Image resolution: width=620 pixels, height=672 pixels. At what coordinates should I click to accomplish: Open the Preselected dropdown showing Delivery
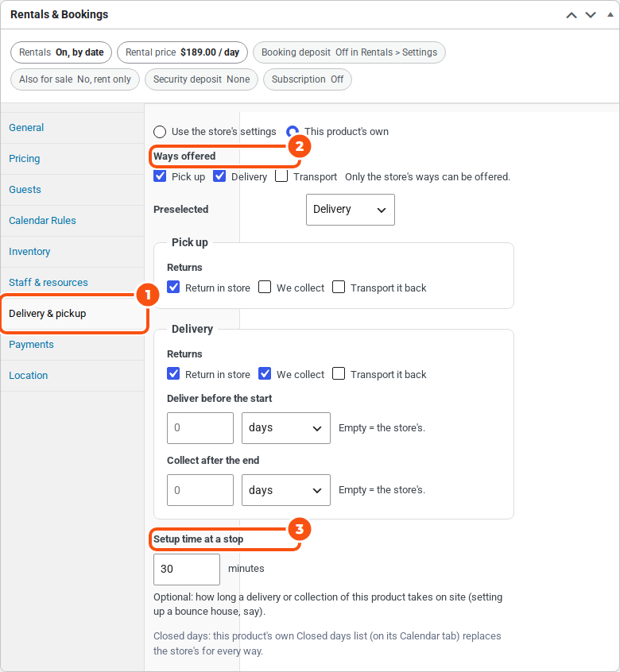(351, 210)
